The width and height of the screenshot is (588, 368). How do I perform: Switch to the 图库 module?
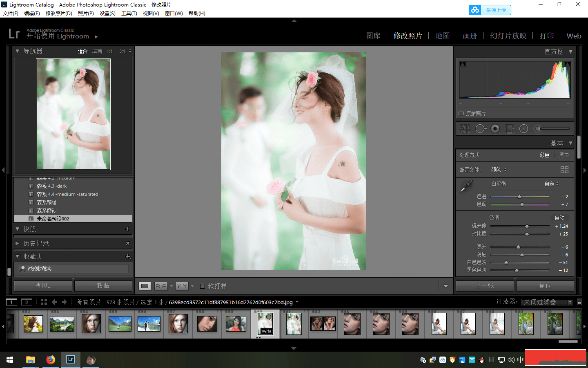pyautogui.click(x=373, y=36)
